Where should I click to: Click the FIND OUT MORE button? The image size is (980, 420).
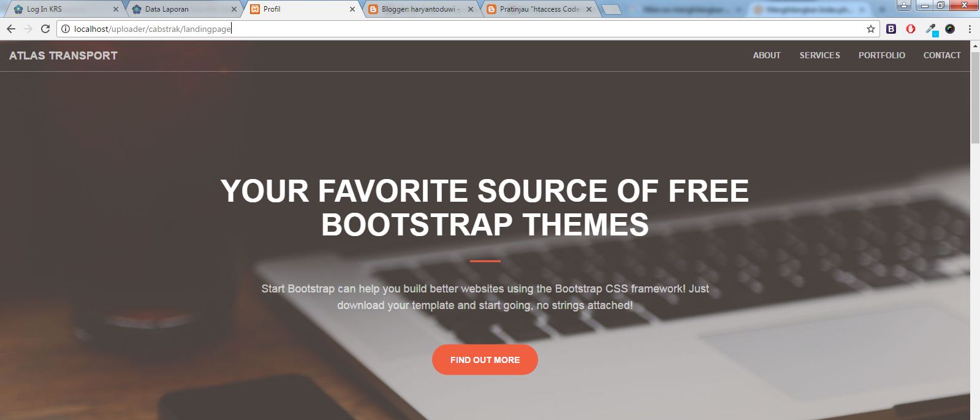(485, 360)
